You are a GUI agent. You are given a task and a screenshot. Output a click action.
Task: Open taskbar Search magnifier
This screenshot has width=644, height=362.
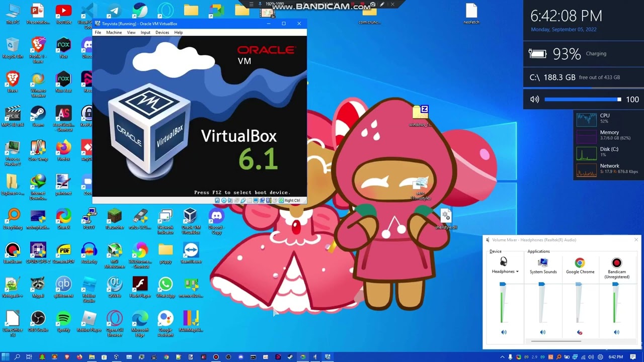coord(17,357)
